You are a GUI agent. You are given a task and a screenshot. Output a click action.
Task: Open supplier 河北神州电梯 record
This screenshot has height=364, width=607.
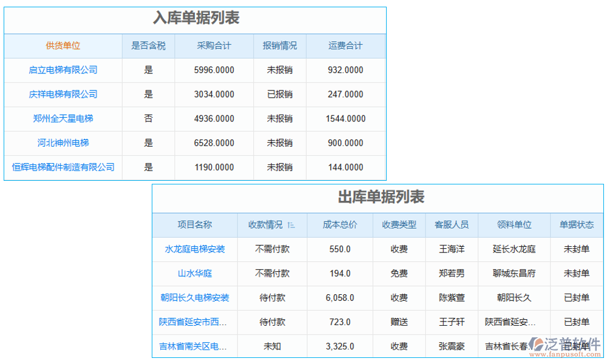click(64, 143)
